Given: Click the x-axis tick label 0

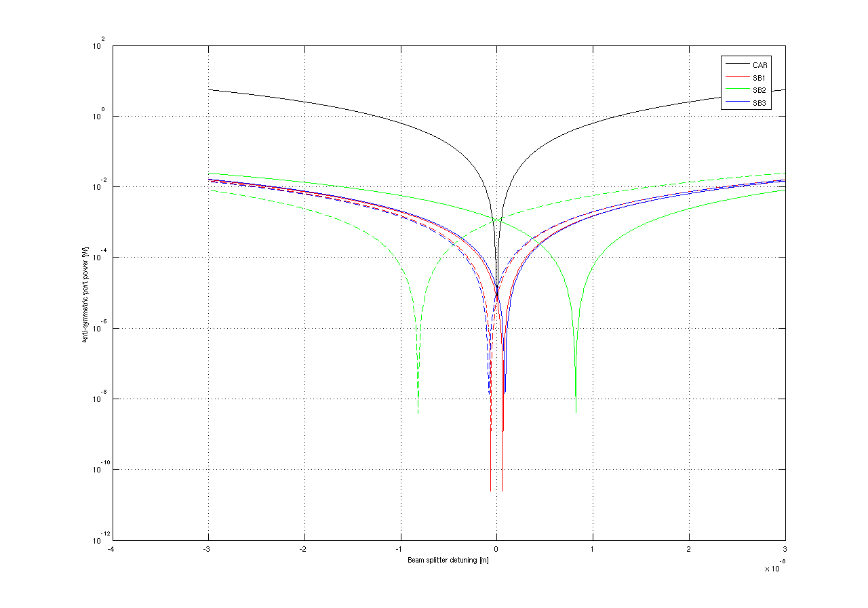Looking at the screenshot, I should click(496, 550).
